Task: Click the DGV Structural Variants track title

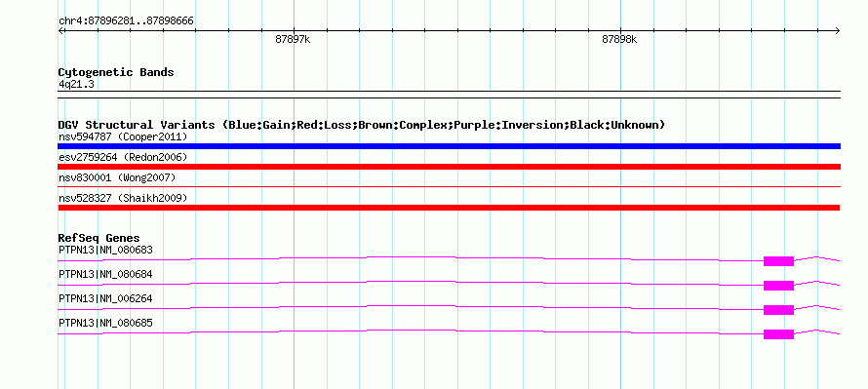Action: pos(362,125)
